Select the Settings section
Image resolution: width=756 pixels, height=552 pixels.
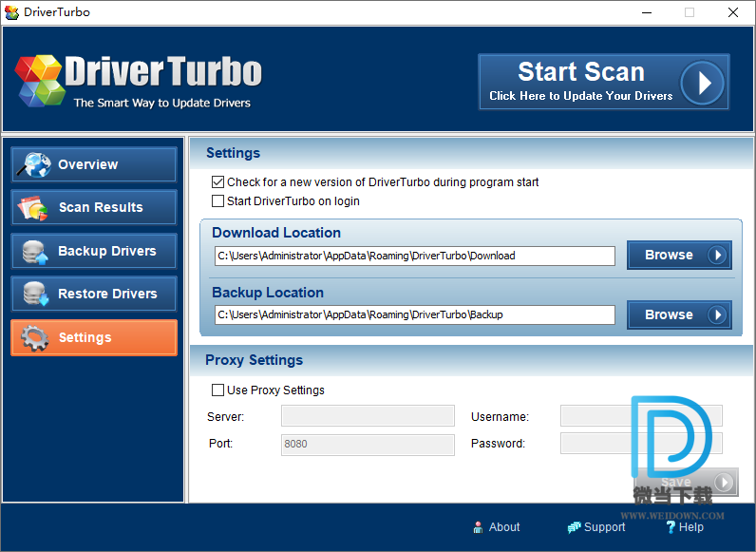tap(94, 338)
